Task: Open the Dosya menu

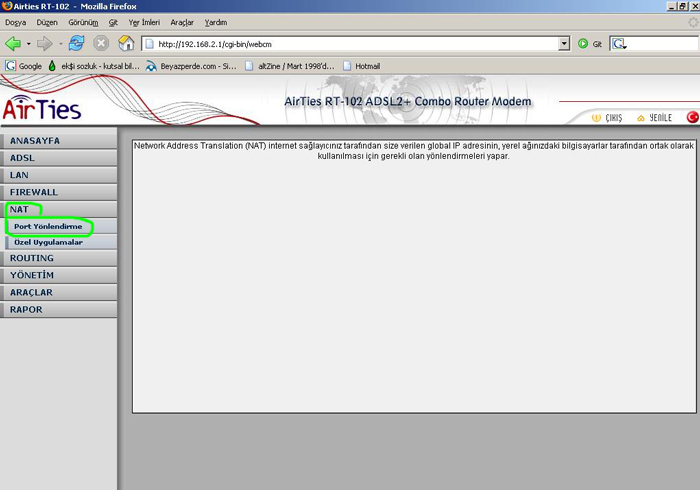Action: point(16,22)
